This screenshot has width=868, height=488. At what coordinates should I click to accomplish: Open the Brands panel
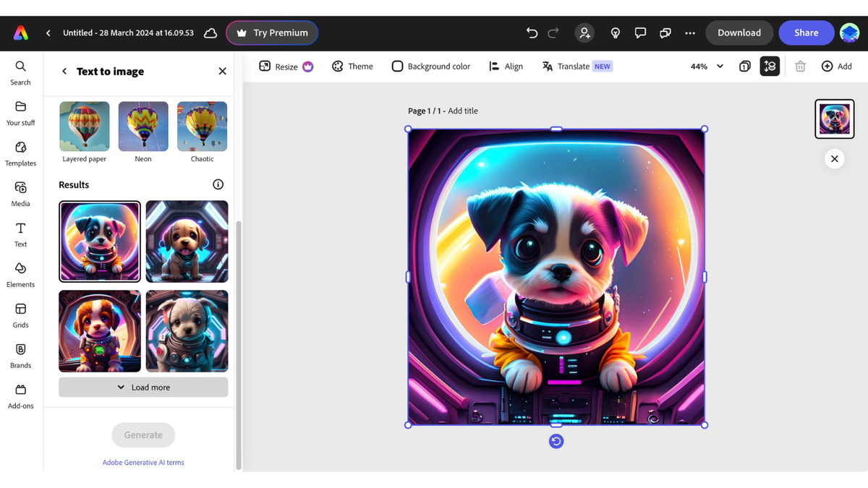coord(20,356)
